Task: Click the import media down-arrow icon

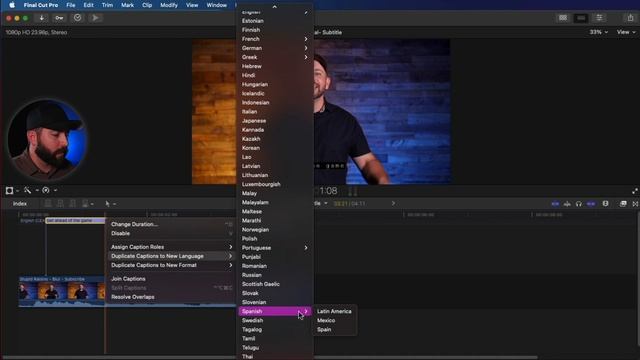Action: [x=41, y=18]
